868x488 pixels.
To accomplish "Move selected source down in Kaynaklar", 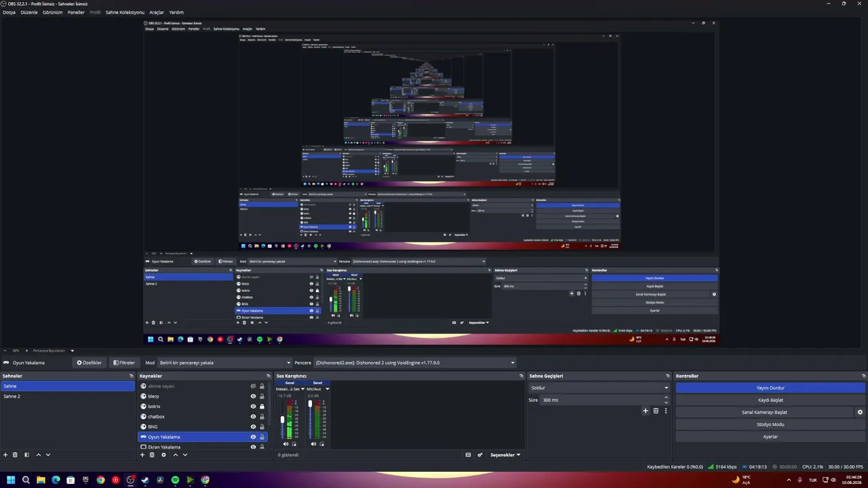I will point(185,455).
